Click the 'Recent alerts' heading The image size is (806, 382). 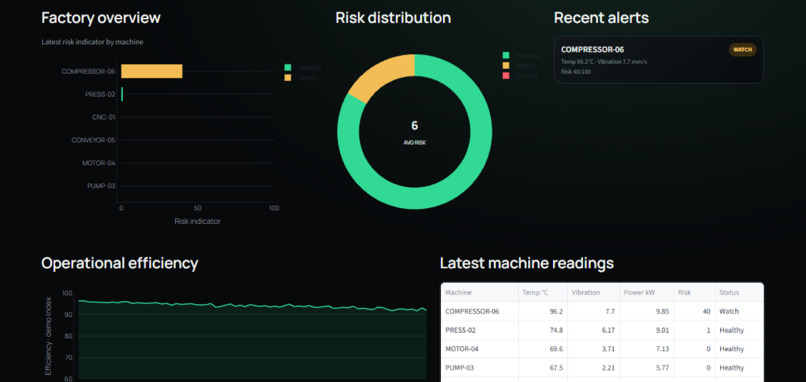coord(601,18)
